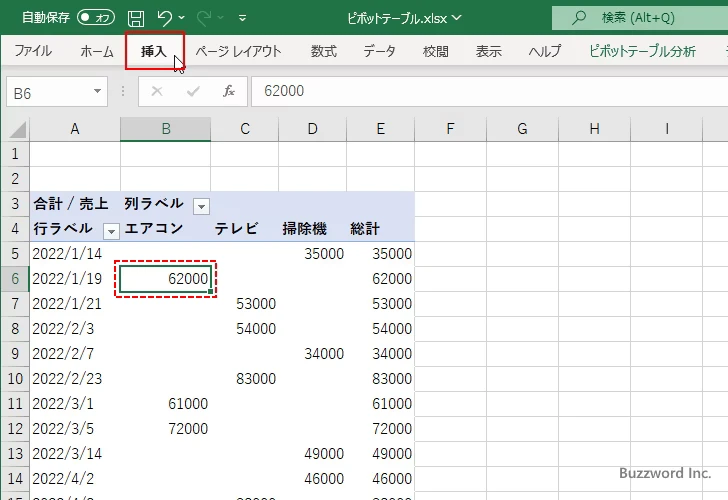The height and width of the screenshot is (500, 728).
Task: Select the date cell 2022/1/14
Action: (75, 254)
